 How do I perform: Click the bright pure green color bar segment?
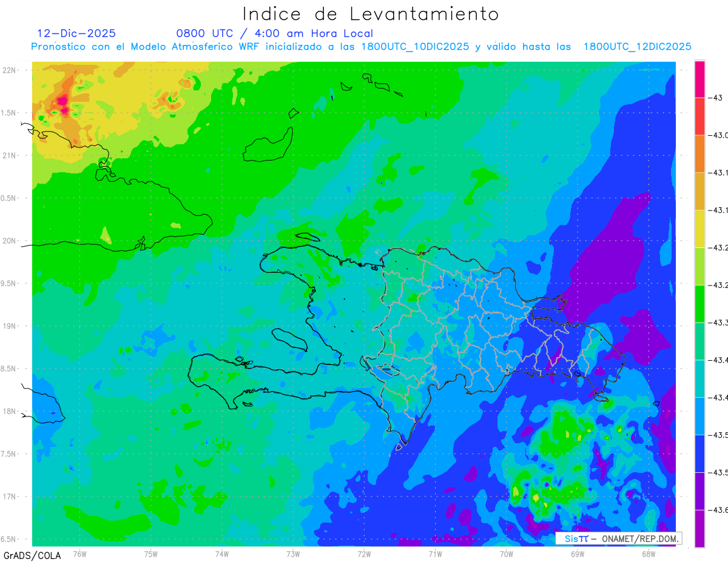[x=699, y=304]
